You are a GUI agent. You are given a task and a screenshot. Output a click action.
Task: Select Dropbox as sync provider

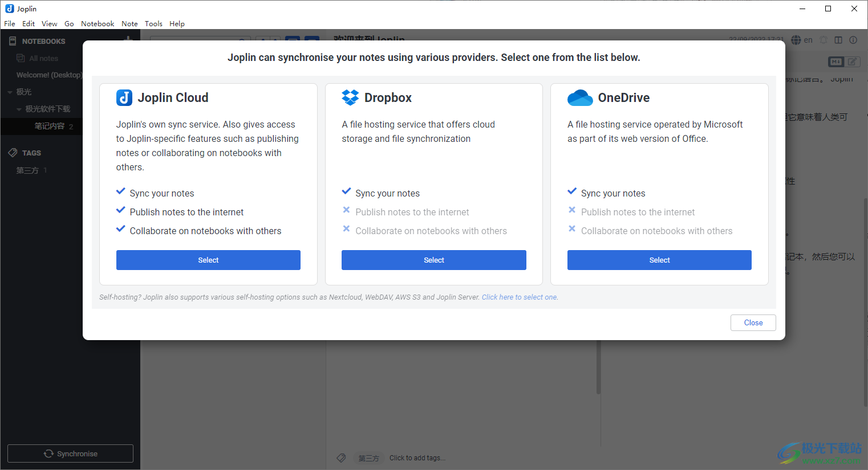tap(434, 260)
